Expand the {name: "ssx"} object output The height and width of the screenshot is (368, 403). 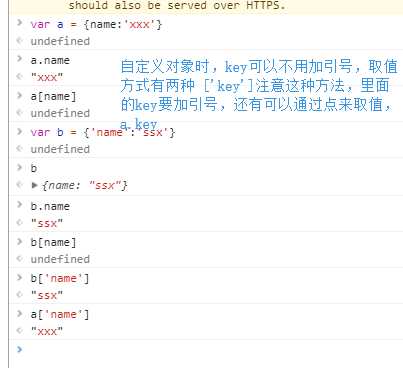pyautogui.click(x=34, y=185)
